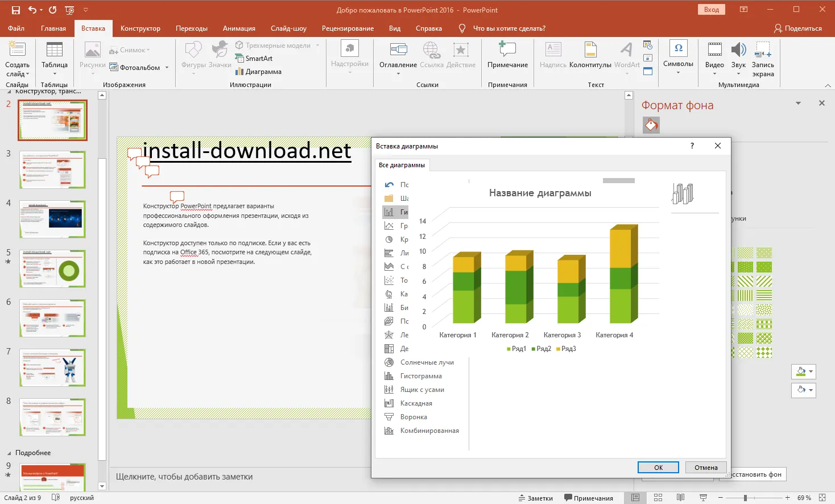Open the Конструктор ribbon tab
Image resolution: width=835 pixels, height=504 pixels.
[x=140, y=28]
